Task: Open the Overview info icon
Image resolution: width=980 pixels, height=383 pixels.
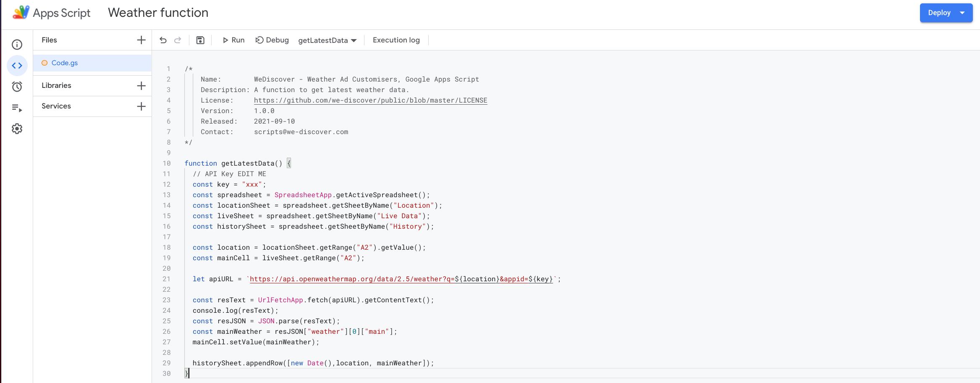Action: (x=17, y=45)
